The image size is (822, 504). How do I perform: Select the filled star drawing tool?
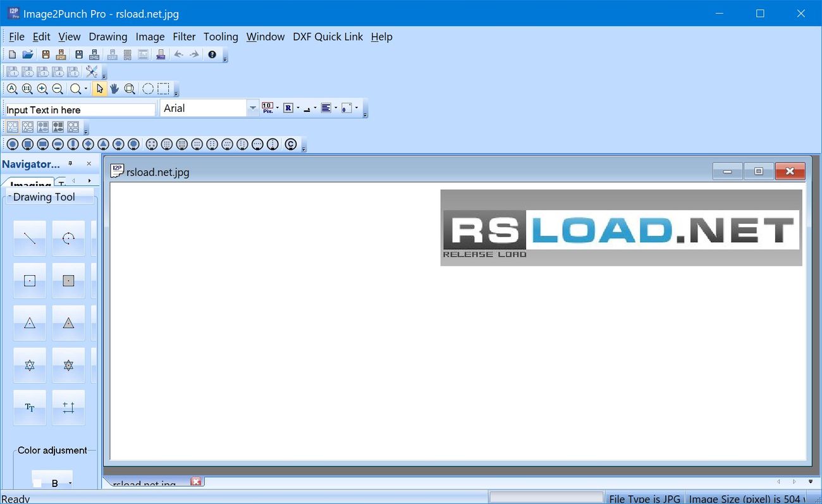point(68,366)
